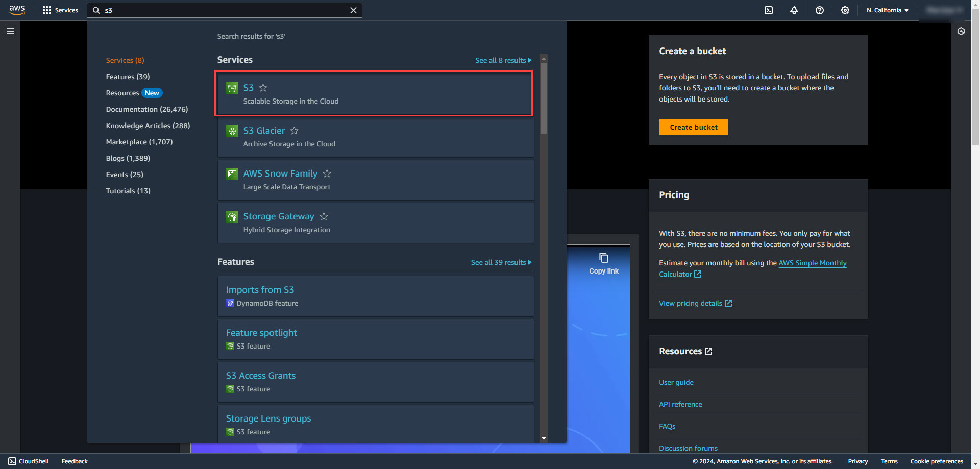
Task: Open the Terms footer link
Action: tap(889, 461)
